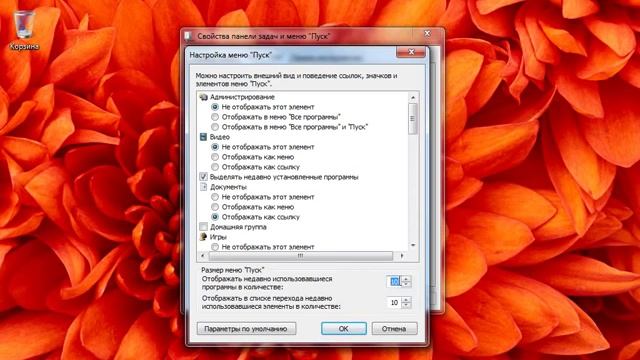Decrease the jump list items count

click(x=406, y=305)
